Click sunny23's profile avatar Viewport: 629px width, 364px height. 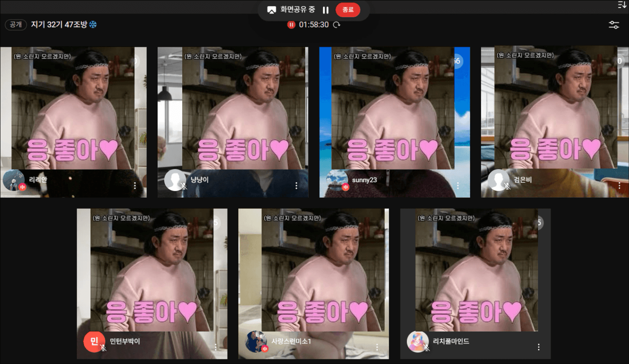[x=336, y=180]
